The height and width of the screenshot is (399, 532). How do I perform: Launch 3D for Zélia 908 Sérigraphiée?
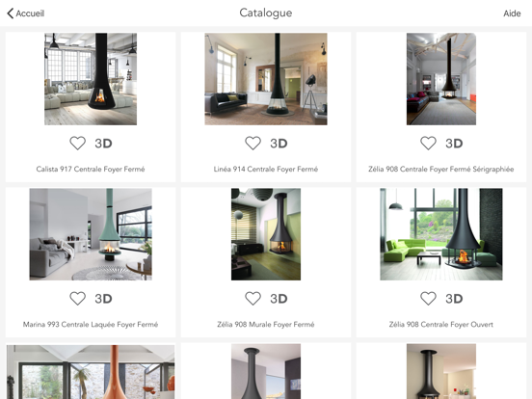point(454,144)
